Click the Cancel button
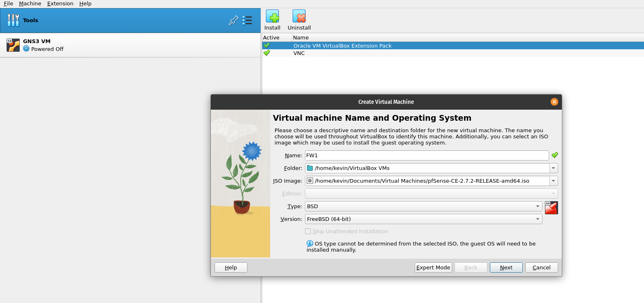The image size is (644, 303). tap(541, 267)
